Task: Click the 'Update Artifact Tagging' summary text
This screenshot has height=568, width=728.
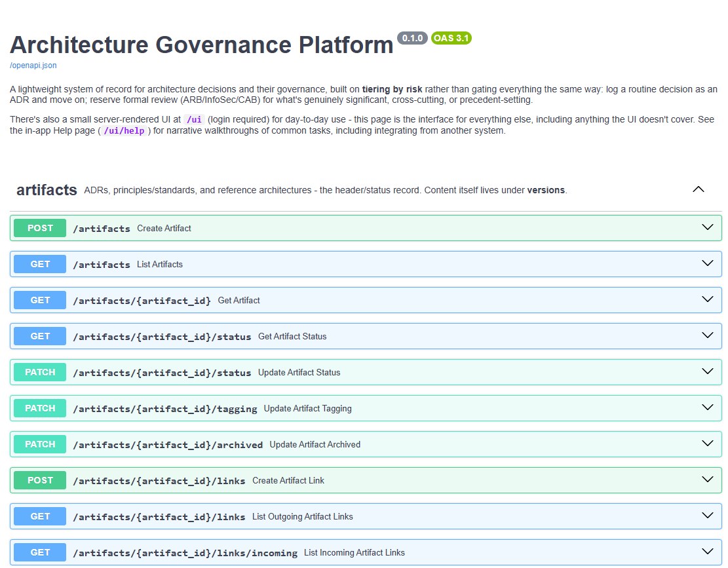Action: [308, 408]
